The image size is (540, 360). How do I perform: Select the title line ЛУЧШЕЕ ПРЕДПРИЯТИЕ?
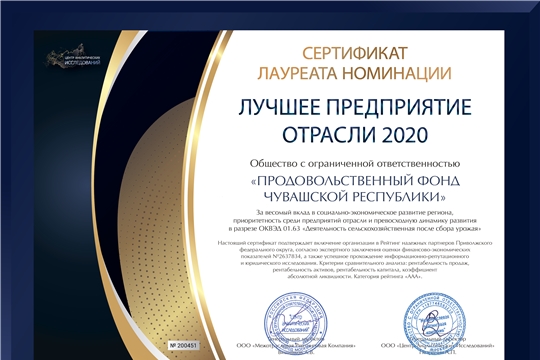(x=355, y=107)
